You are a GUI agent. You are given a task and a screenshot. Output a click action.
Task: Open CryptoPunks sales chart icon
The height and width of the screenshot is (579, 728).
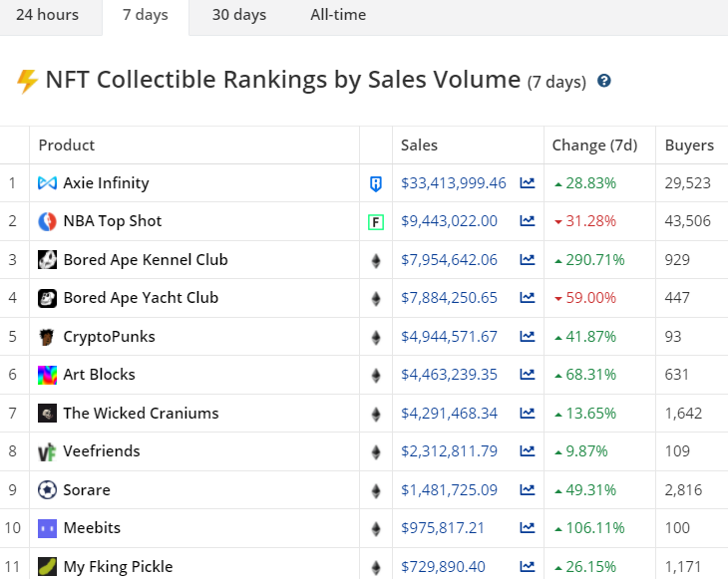527,336
